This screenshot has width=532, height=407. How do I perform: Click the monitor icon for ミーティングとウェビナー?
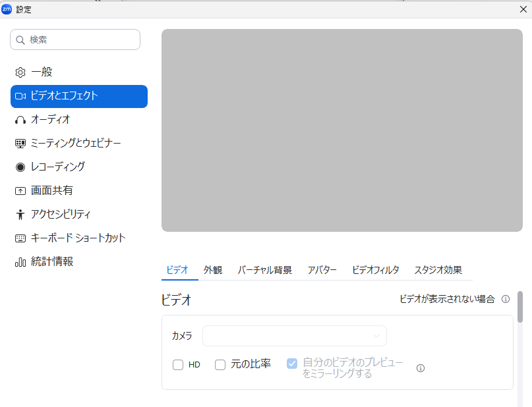[20, 144]
